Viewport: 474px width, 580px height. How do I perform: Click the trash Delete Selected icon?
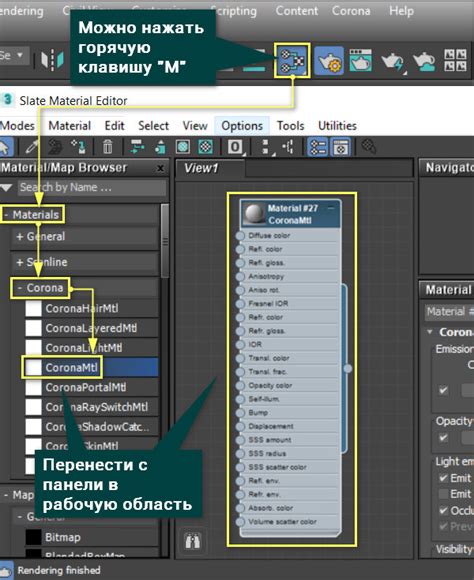point(107,147)
